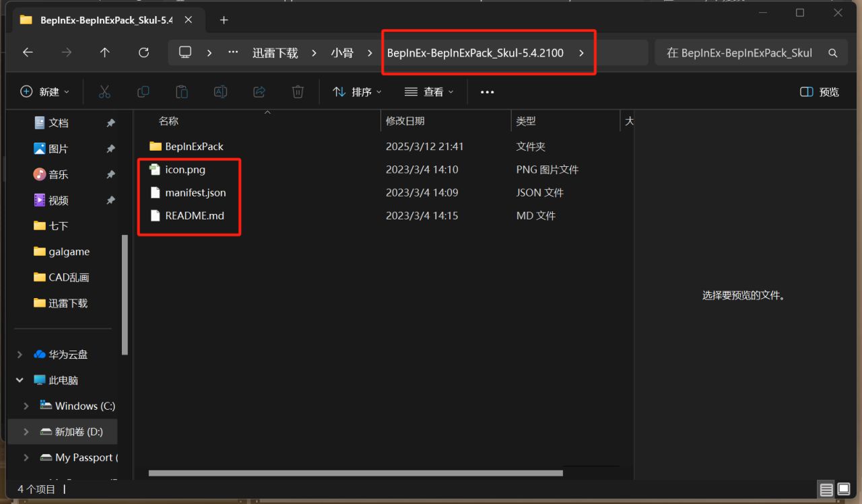Refresh the current folder

(143, 52)
